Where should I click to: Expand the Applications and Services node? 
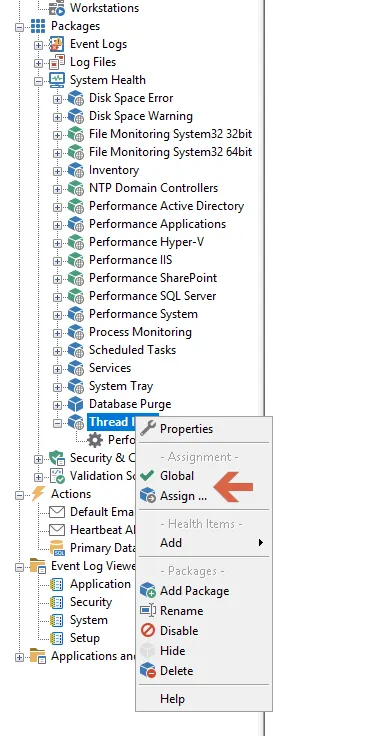pos(19,657)
